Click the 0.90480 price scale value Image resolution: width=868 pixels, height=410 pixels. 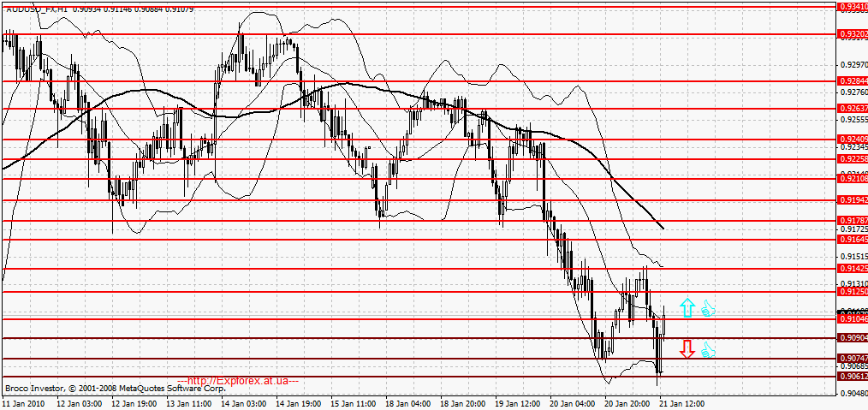pos(853,394)
